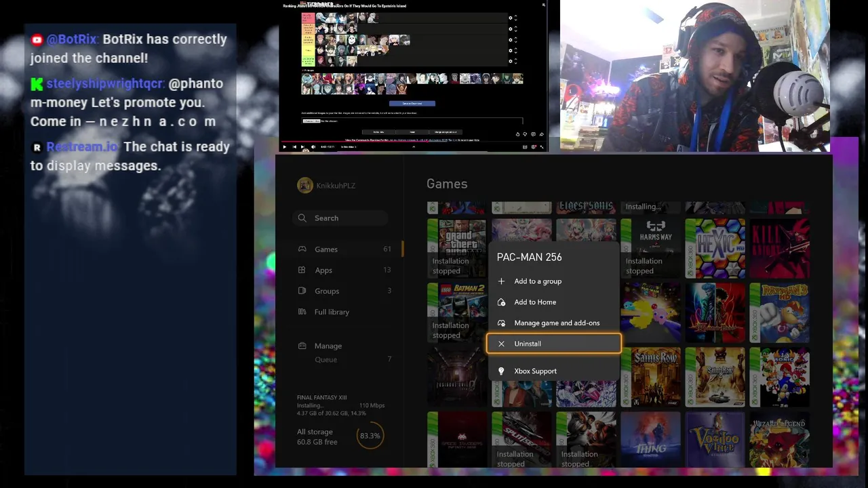The width and height of the screenshot is (868, 488).
Task: Select the Rayman 3 HD game tile
Action: 779,312
